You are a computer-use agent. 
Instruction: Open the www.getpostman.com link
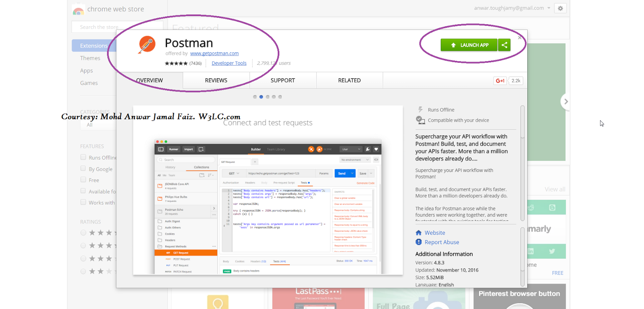(x=215, y=54)
